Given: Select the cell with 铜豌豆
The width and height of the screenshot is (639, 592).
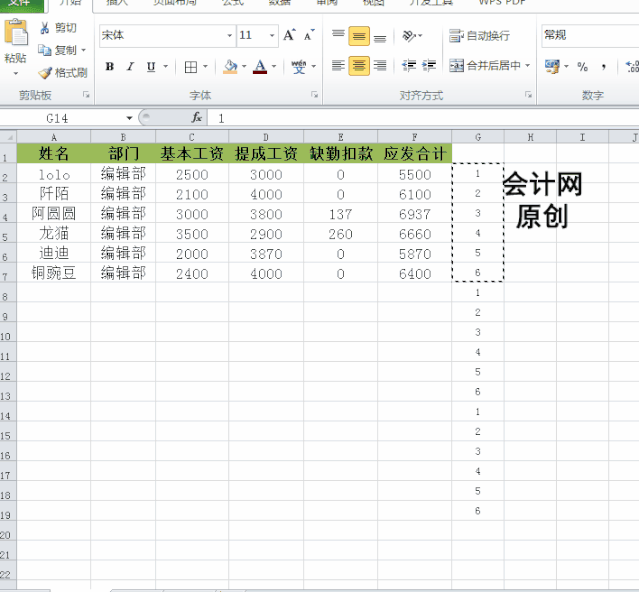Looking at the screenshot, I should point(53,273).
